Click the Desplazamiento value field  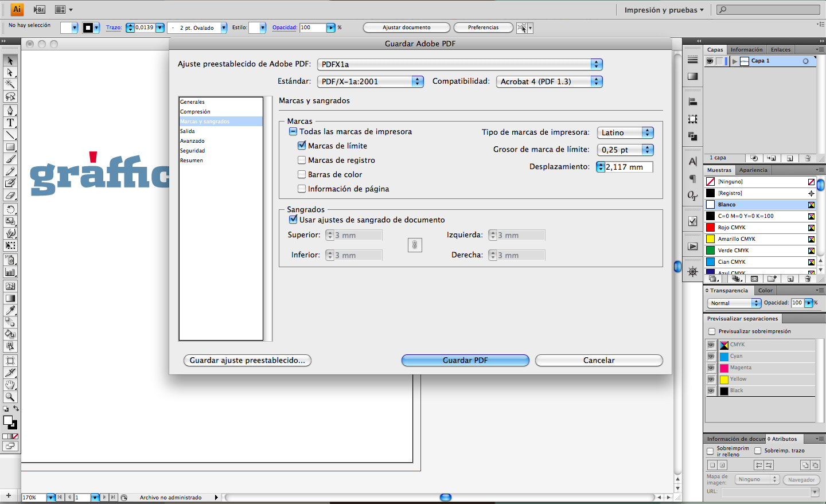pos(629,167)
